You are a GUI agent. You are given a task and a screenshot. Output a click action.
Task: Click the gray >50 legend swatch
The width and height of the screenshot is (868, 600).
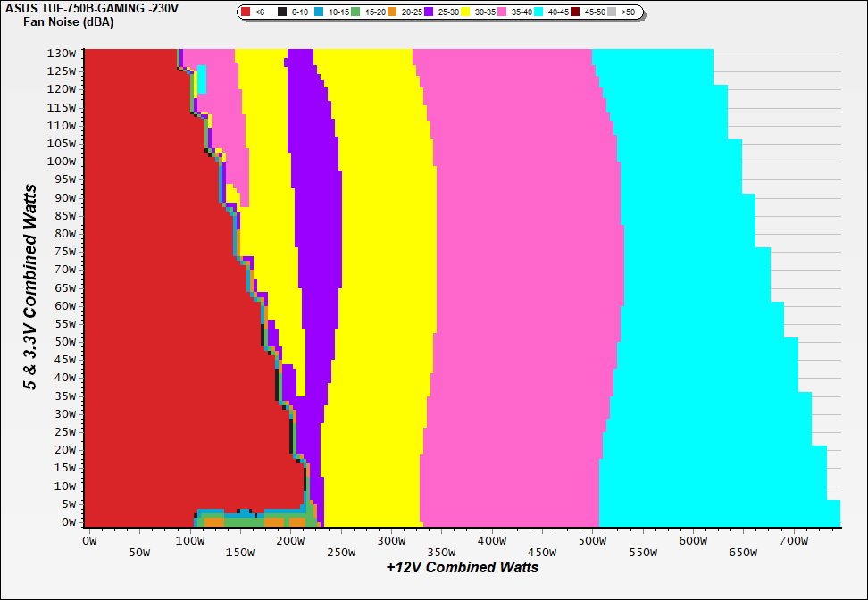(x=613, y=12)
